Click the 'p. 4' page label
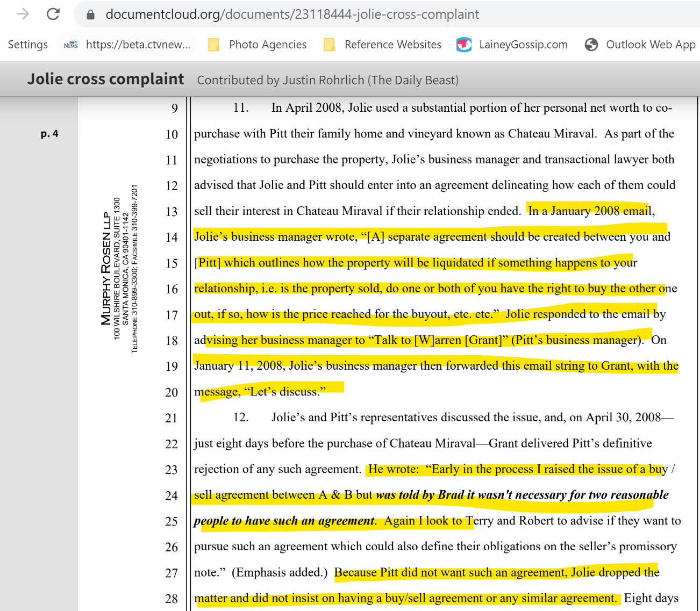The image size is (700, 611). 49,133
